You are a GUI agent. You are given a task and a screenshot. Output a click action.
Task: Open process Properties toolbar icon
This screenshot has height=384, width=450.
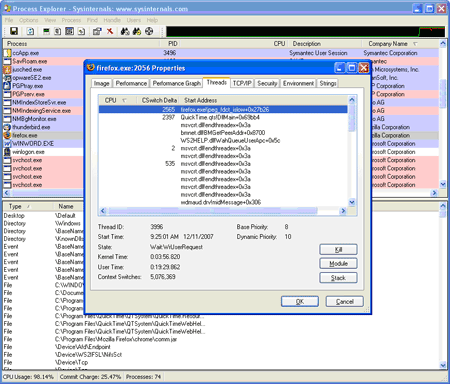[97, 31]
